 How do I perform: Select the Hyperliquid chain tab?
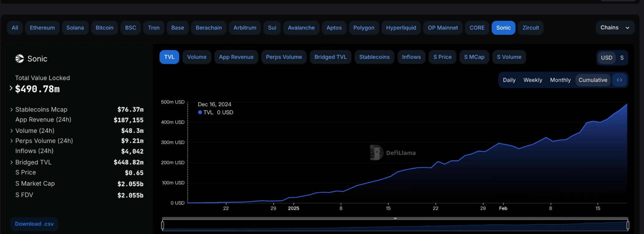click(401, 28)
